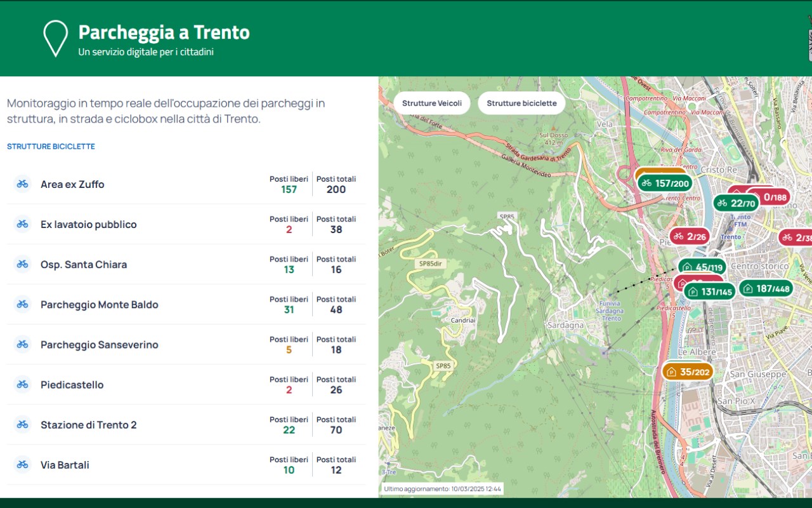Click the location pin logo in header

pyautogui.click(x=55, y=38)
